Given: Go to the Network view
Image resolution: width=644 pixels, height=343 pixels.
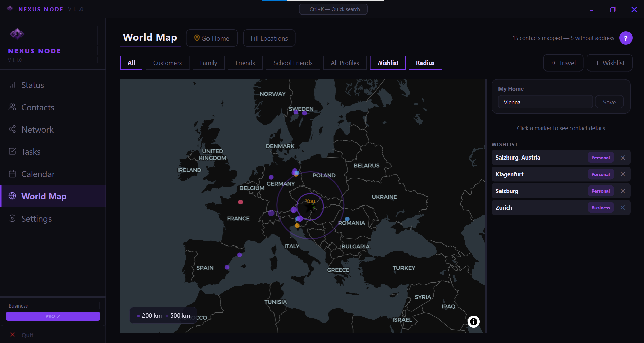Looking at the screenshot, I should coord(53,130).
